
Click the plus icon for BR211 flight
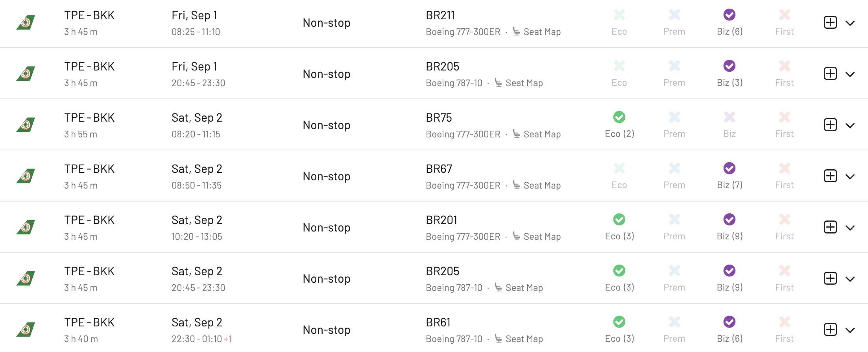click(x=830, y=22)
